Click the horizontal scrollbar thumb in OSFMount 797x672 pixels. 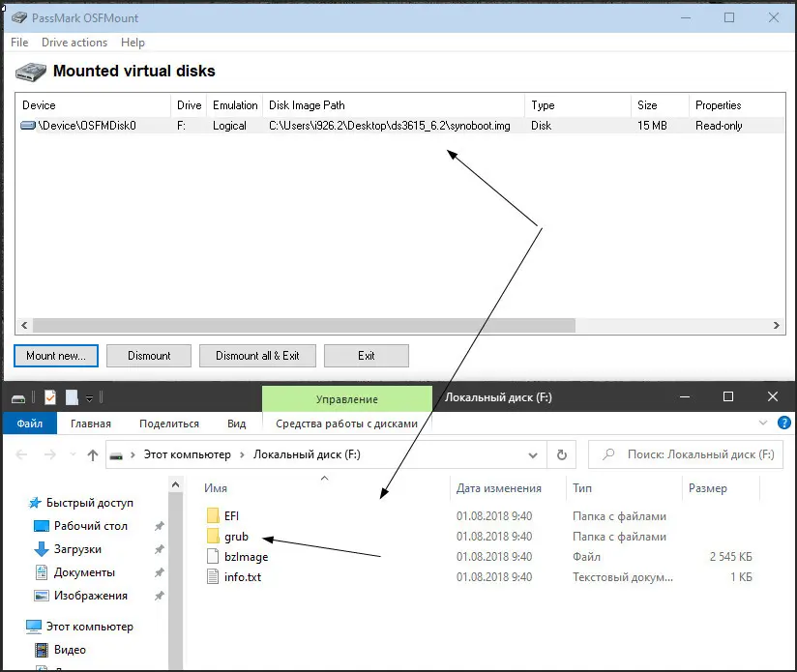[304, 325]
